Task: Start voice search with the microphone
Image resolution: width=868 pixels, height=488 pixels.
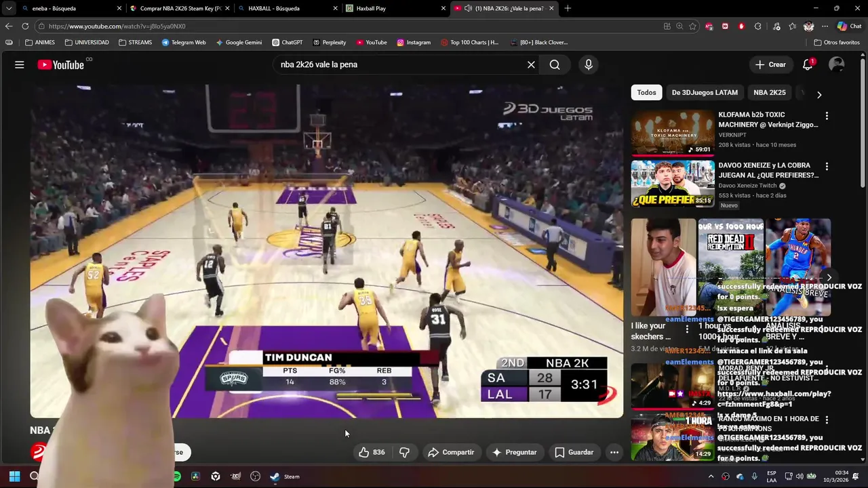Action: coord(589,64)
